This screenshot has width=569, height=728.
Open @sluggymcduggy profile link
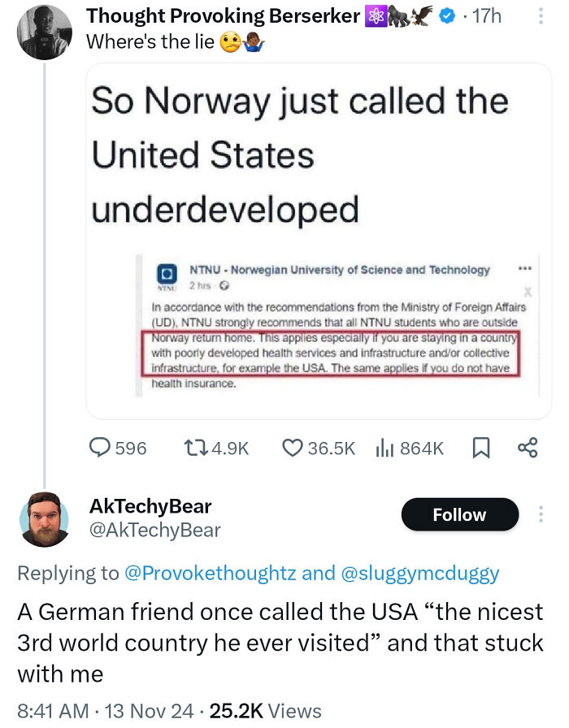point(420,573)
